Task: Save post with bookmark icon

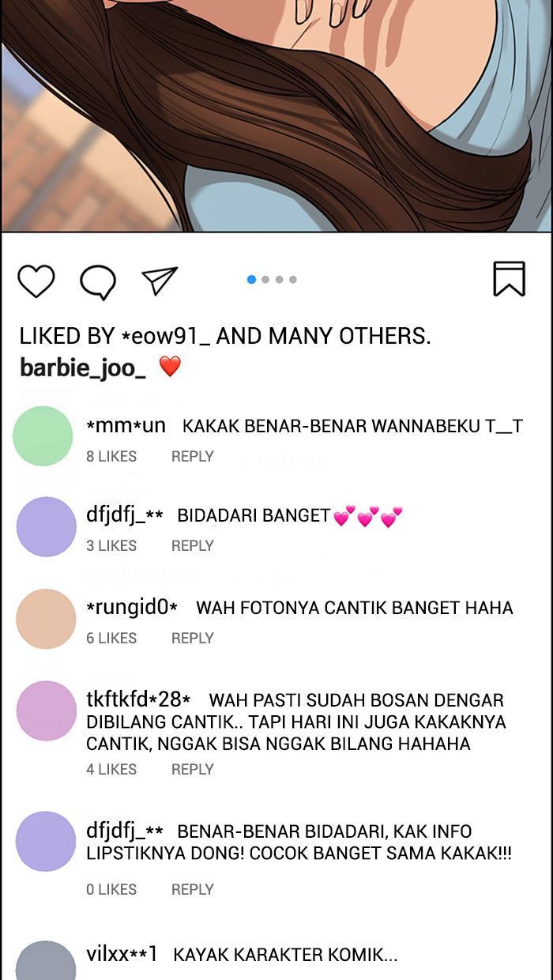Action: pyautogui.click(x=510, y=279)
